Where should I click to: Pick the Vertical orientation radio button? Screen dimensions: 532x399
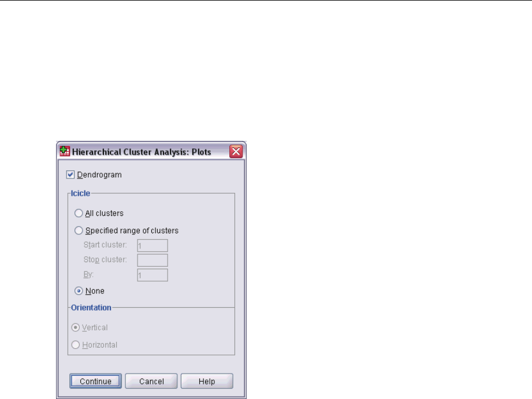click(x=75, y=327)
